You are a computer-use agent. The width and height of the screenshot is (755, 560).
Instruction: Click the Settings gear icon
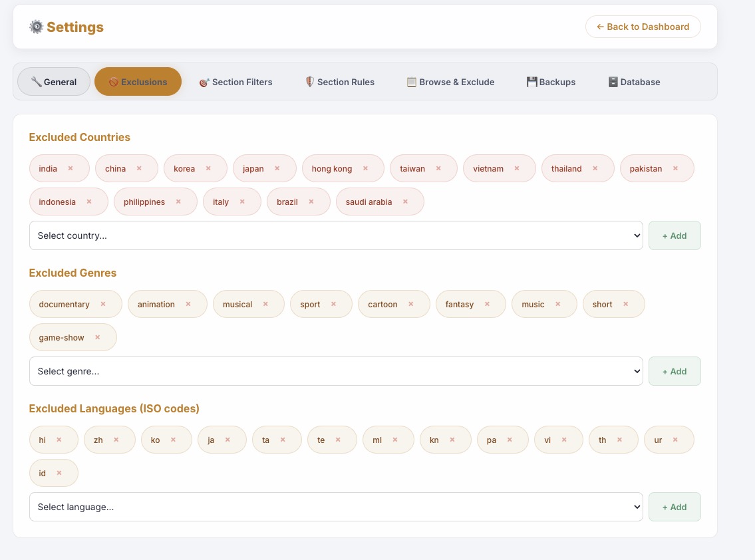tap(36, 27)
